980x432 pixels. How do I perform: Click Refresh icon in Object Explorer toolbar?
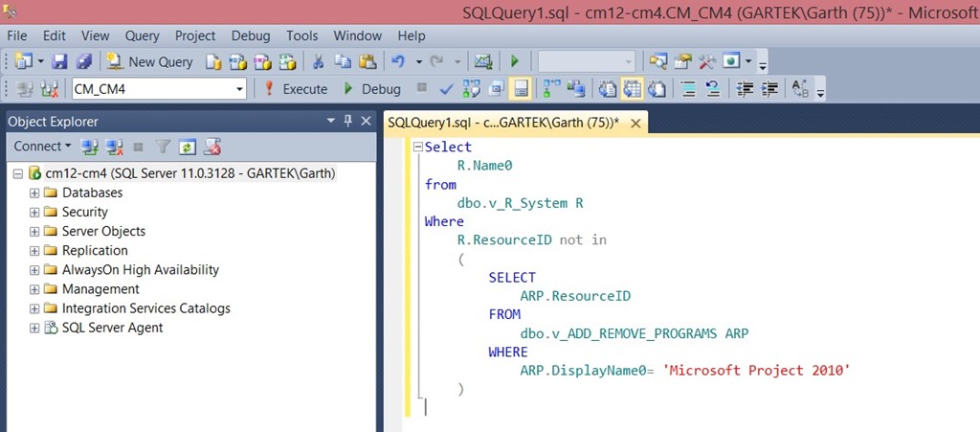pyautogui.click(x=187, y=147)
